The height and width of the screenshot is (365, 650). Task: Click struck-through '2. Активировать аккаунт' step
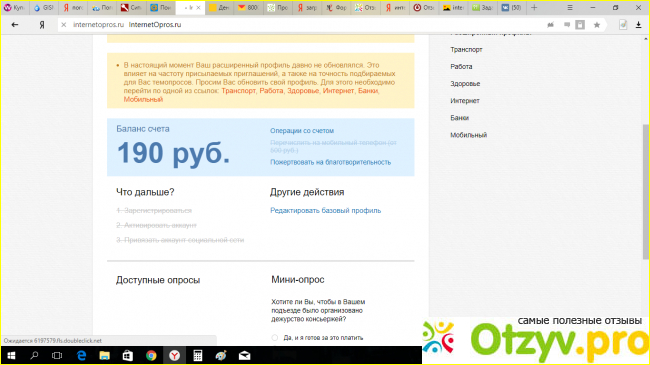(156, 225)
